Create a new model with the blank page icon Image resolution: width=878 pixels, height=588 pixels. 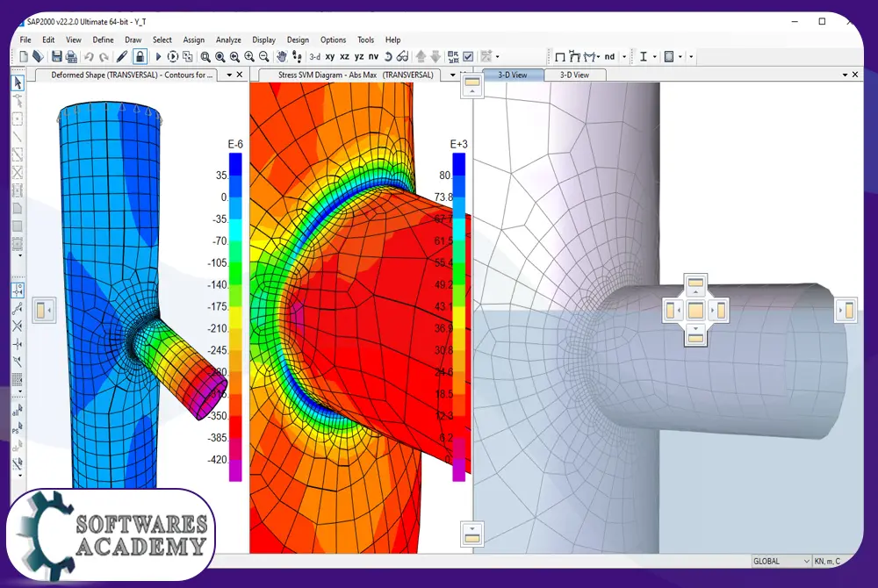[x=24, y=56]
